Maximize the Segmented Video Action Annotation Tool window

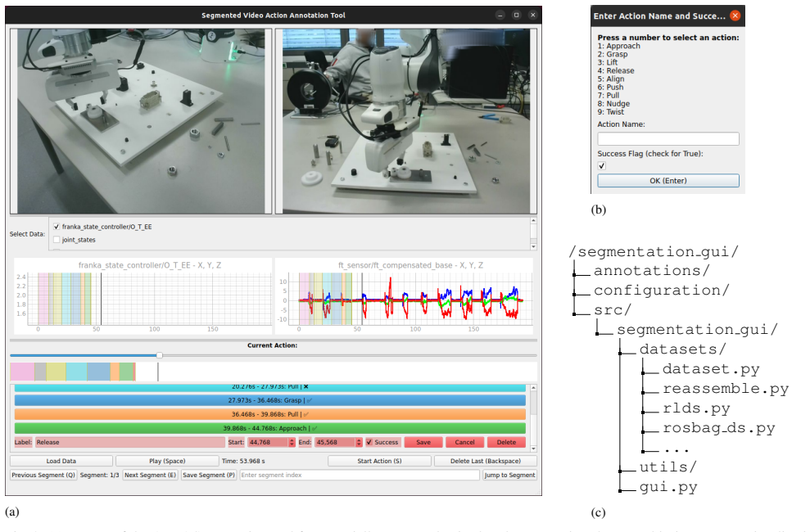[516, 16]
